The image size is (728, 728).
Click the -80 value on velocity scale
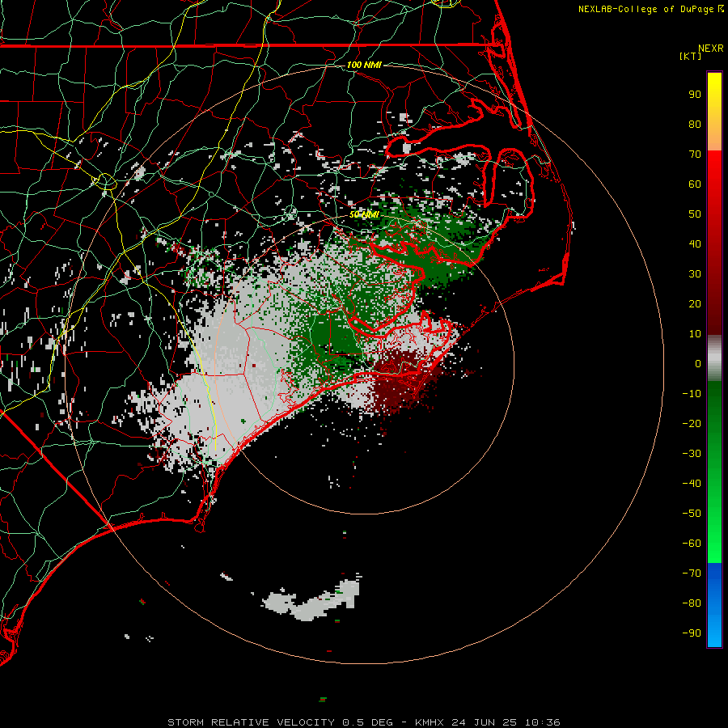pyautogui.click(x=692, y=603)
